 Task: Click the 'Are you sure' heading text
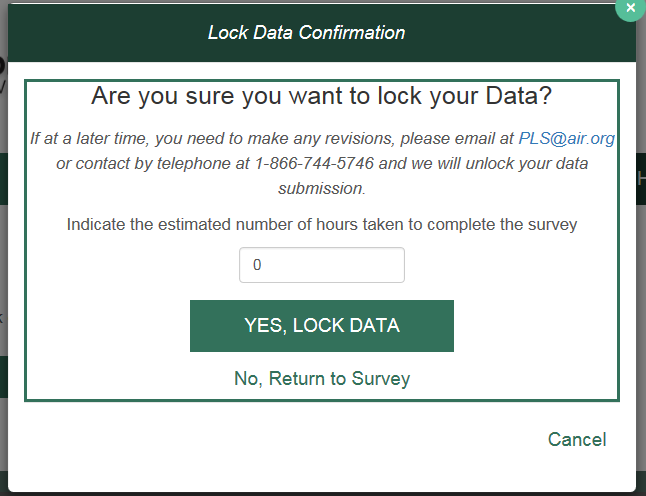(x=322, y=96)
